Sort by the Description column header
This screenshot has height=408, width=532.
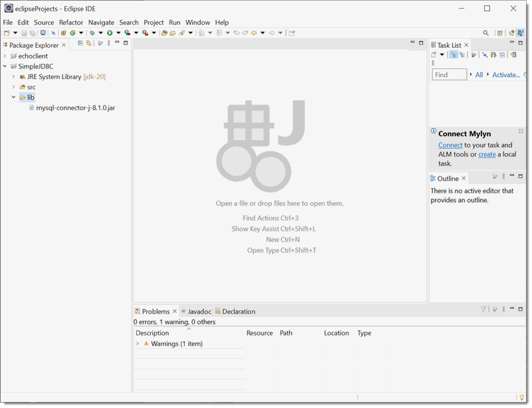152,333
